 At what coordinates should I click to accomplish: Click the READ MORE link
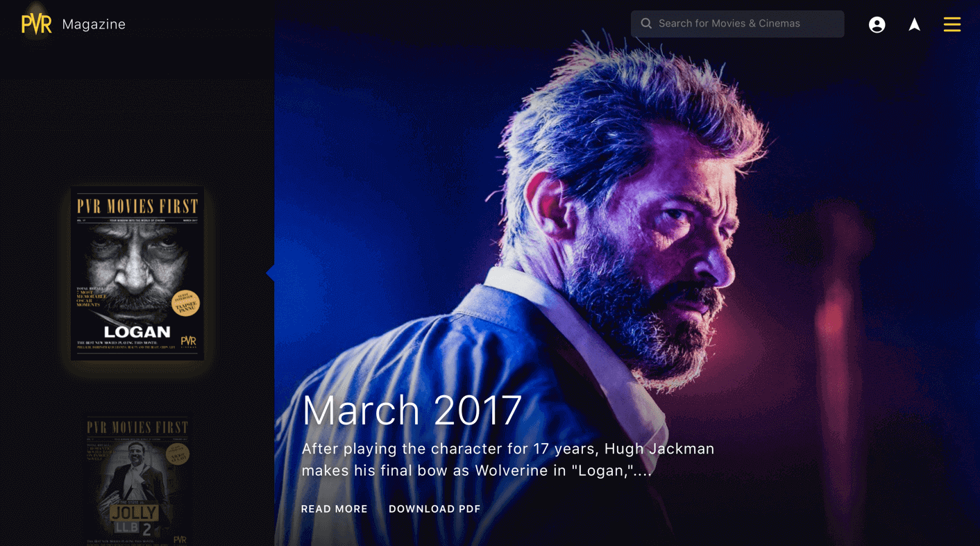click(335, 509)
